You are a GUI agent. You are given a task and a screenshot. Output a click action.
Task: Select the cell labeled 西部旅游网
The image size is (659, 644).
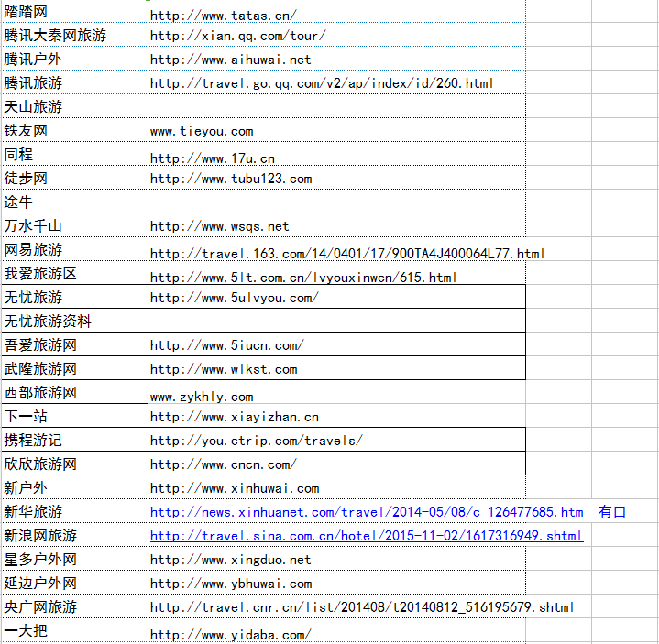(75, 391)
